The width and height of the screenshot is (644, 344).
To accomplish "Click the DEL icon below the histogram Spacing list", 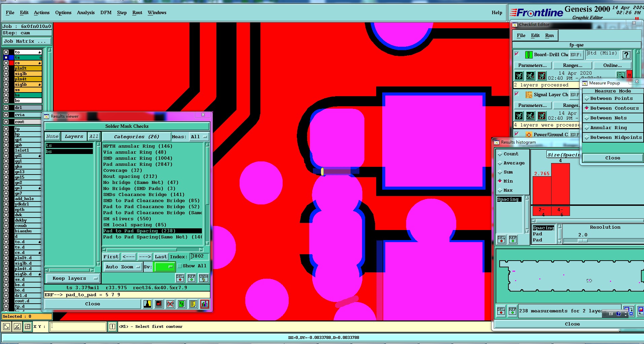I will (501, 239).
